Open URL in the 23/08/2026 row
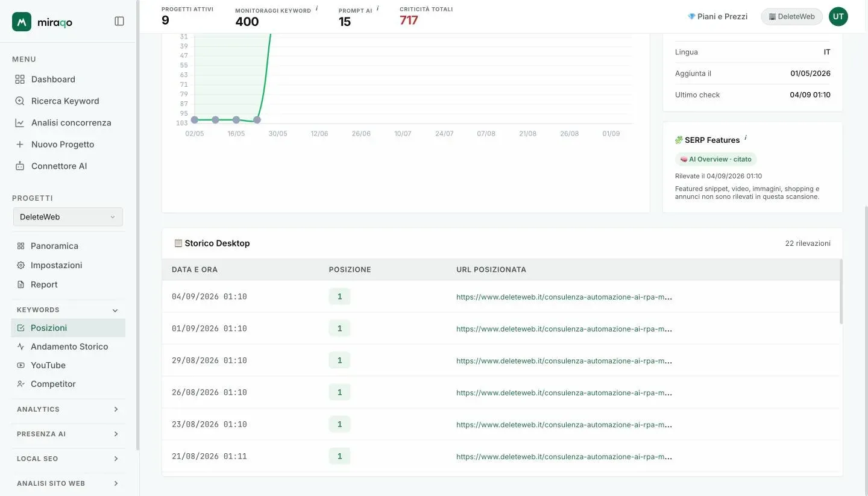The image size is (868, 496). pyautogui.click(x=564, y=424)
